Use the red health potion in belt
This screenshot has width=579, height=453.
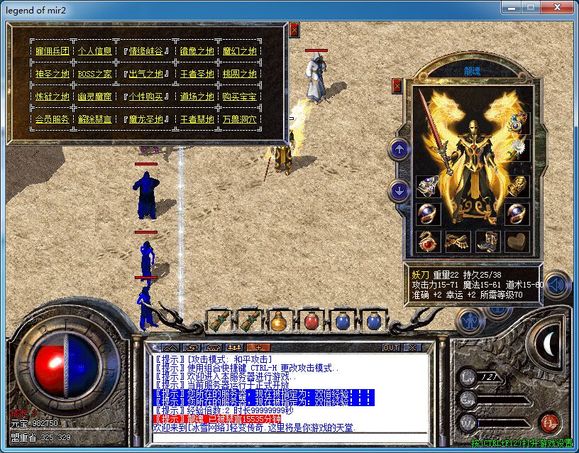(x=311, y=321)
